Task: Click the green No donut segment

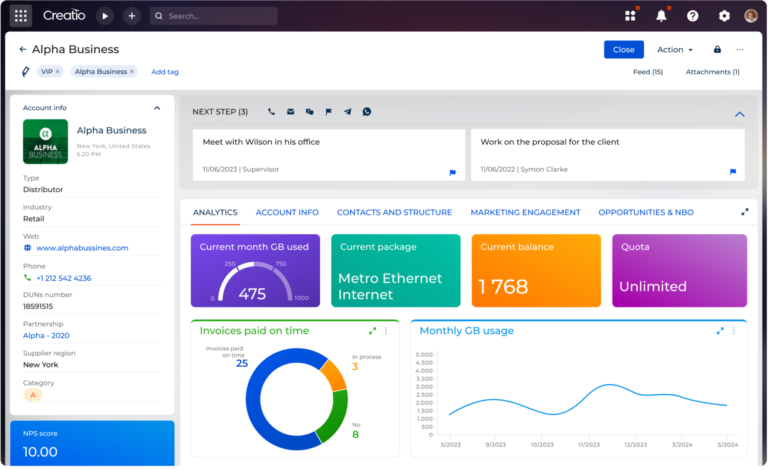Action: pos(335,415)
